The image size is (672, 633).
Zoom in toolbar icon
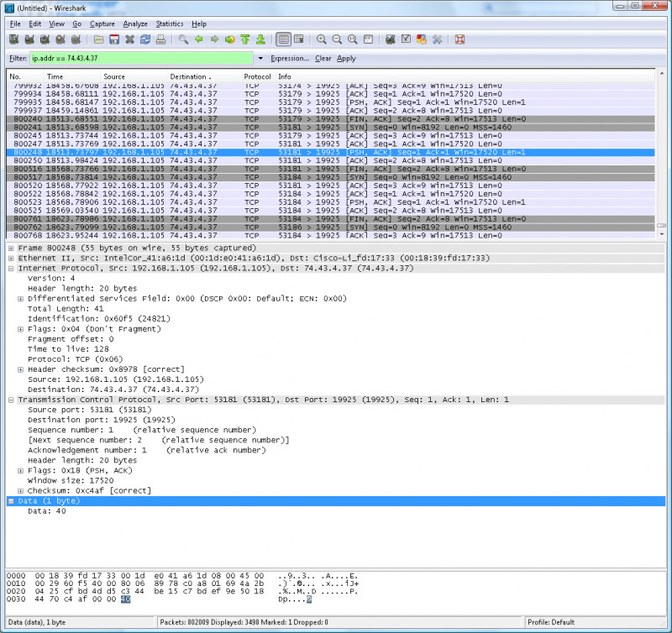click(321, 39)
